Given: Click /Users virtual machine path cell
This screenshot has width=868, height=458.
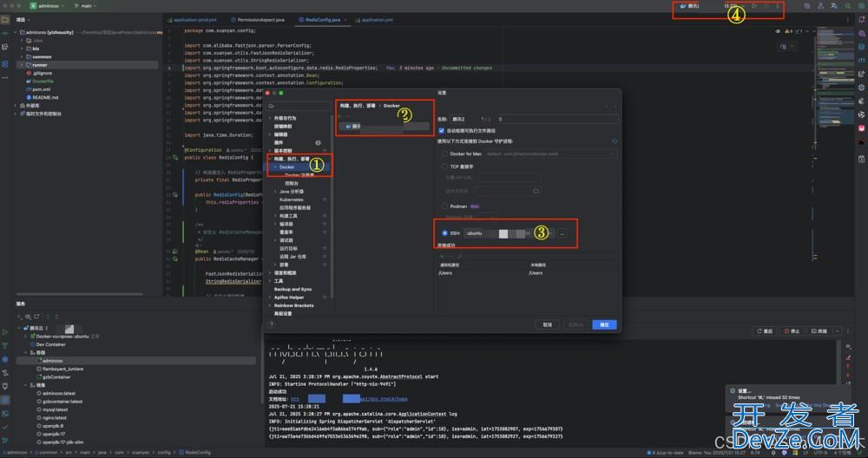Looking at the screenshot, I should click(445, 273).
